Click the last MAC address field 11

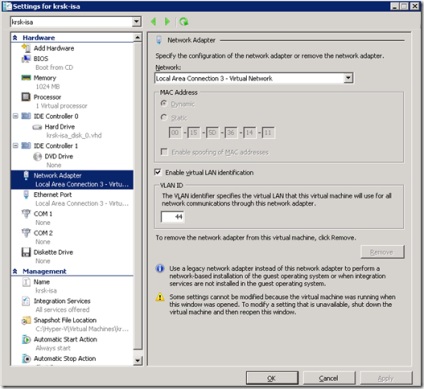point(268,133)
